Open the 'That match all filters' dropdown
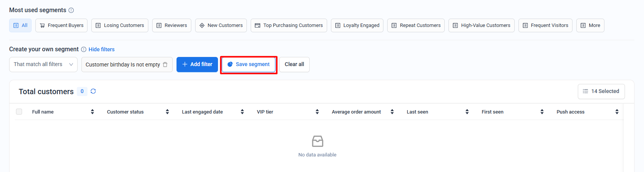This screenshot has width=644, height=172. click(43, 65)
